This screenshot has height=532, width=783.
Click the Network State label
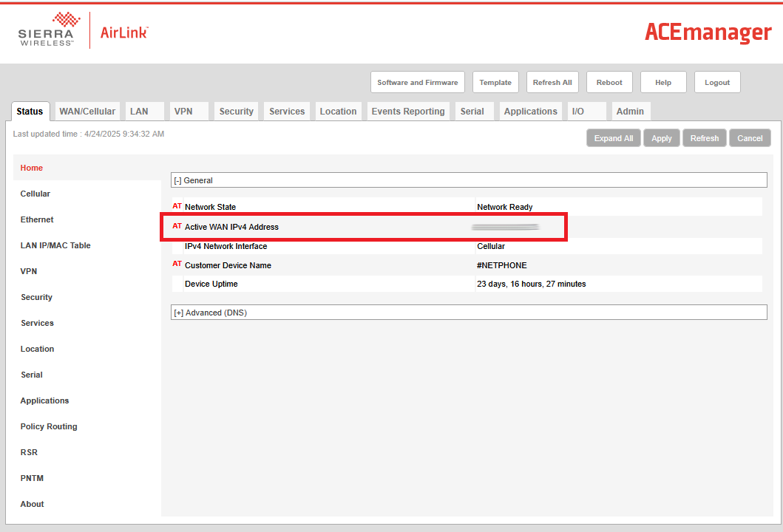coord(210,207)
